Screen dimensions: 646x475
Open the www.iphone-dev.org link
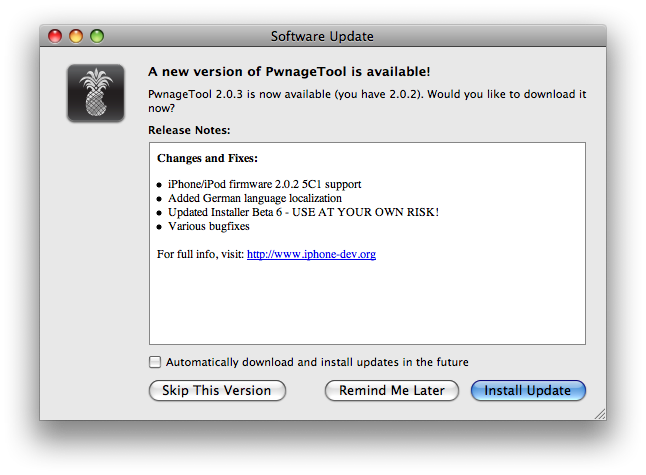tap(311, 255)
